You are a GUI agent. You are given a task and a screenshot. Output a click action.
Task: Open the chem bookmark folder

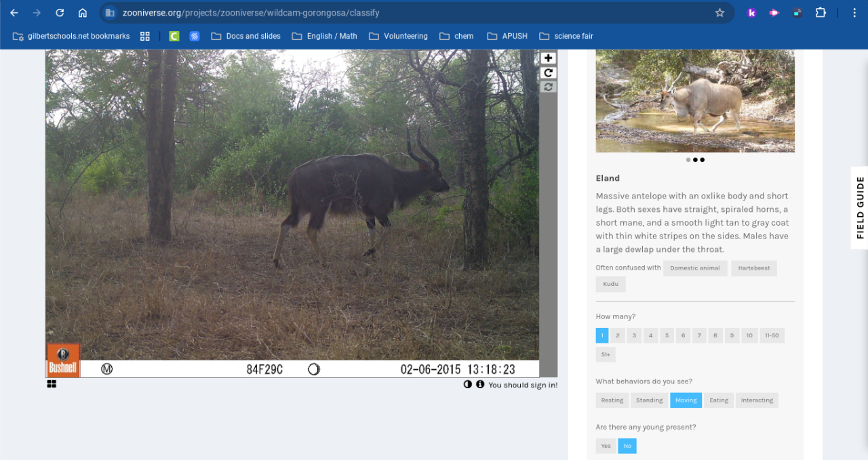(456, 36)
